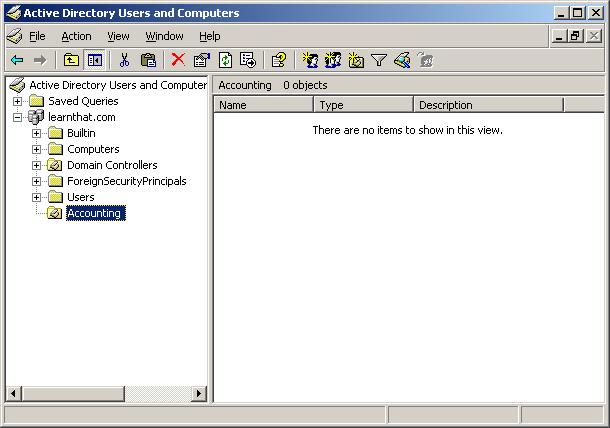
Task: Click the Cut scissors icon
Action: point(124,60)
